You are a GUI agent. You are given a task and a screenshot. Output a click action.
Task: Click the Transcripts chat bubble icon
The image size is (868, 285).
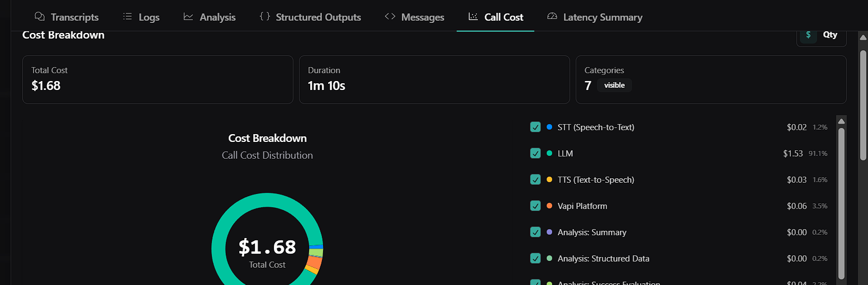point(40,16)
